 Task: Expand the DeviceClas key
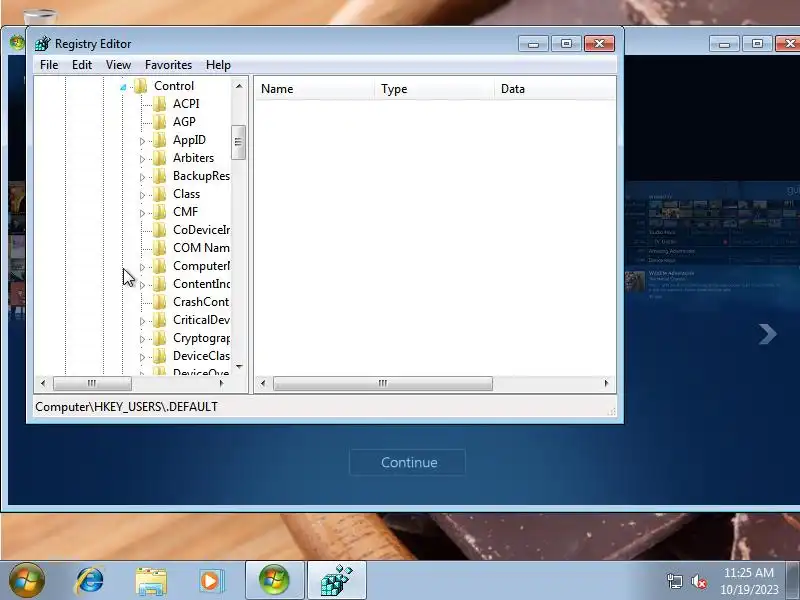pos(142,357)
